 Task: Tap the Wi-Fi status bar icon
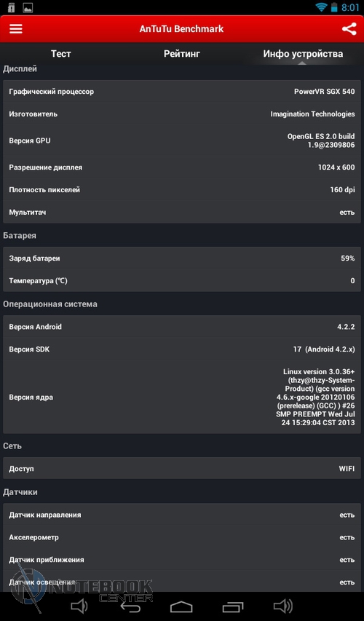(x=321, y=7)
